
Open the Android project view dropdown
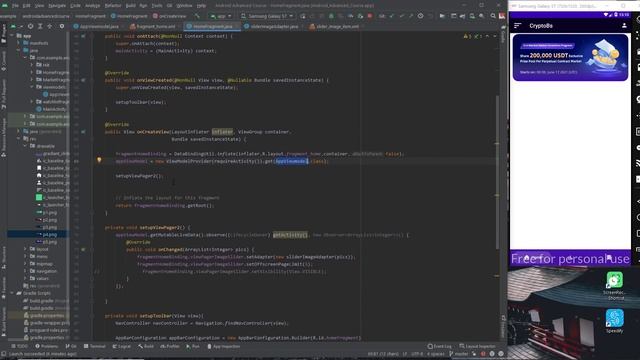click(17, 26)
